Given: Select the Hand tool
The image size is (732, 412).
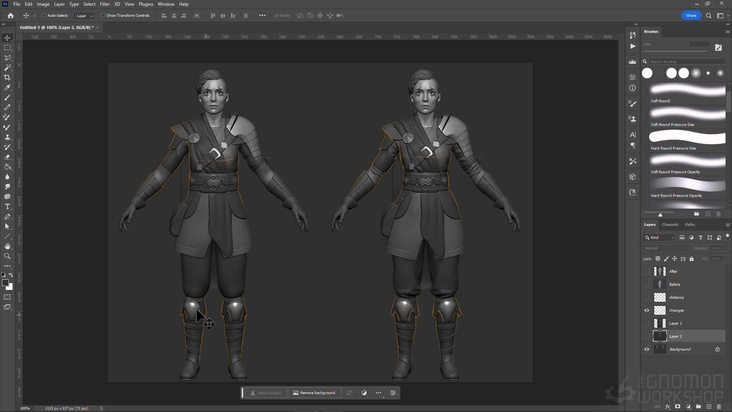Looking at the screenshot, I should (x=7, y=246).
